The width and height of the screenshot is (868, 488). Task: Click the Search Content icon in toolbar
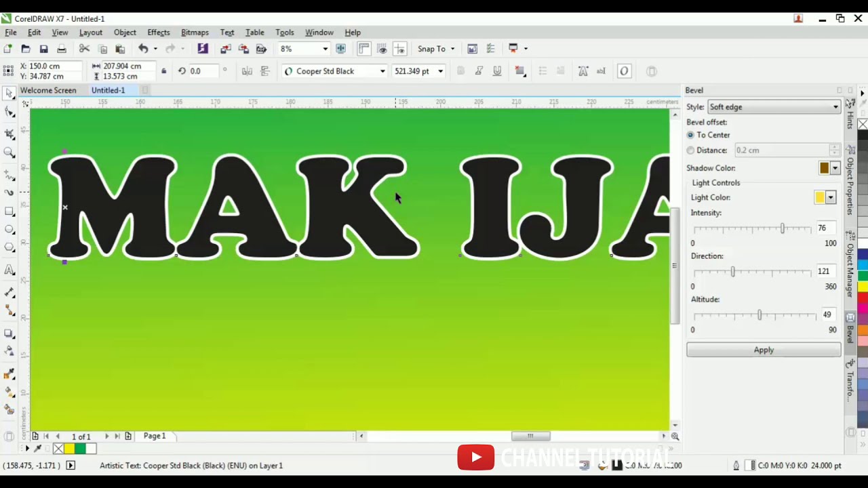click(x=202, y=49)
